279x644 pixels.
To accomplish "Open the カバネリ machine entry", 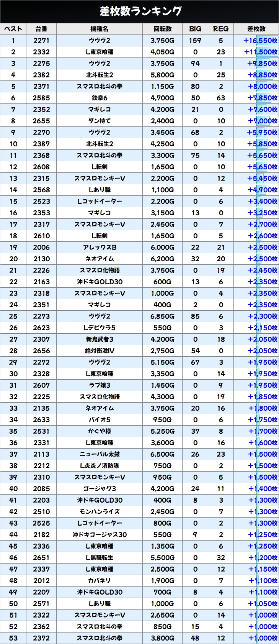I will coord(100,581).
